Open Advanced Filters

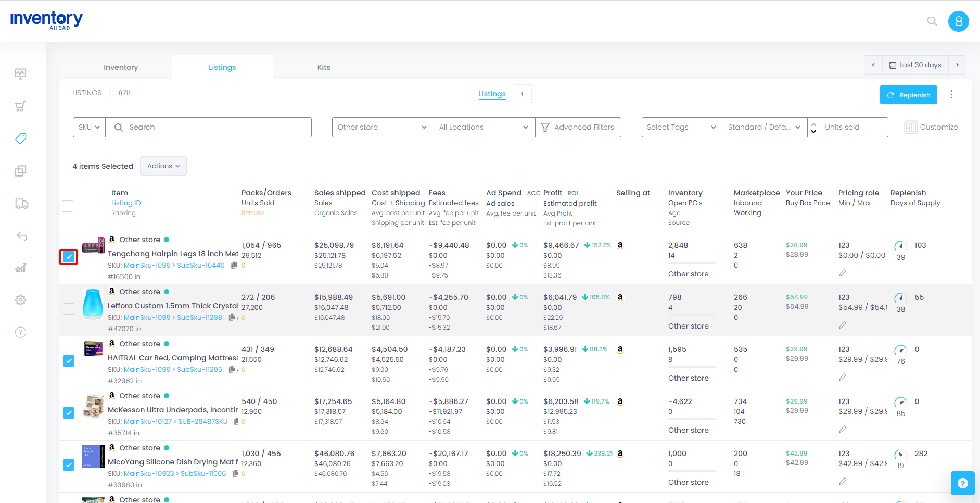pyautogui.click(x=578, y=127)
